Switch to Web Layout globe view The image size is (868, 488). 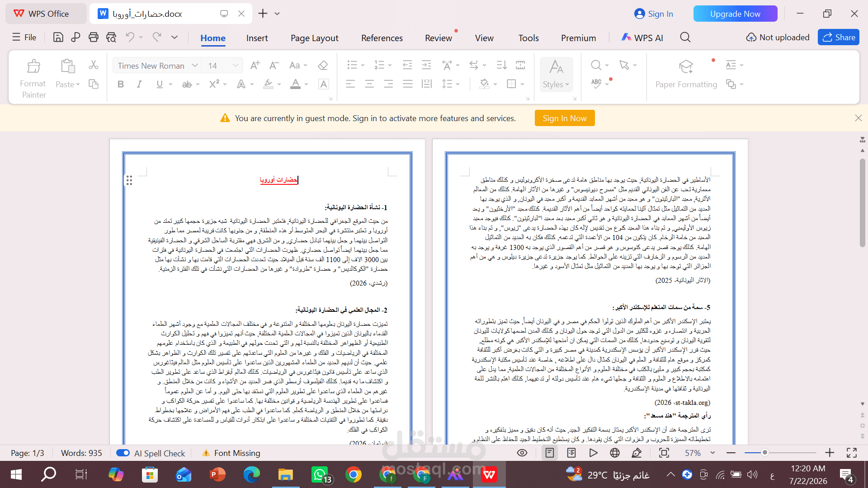click(615, 453)
